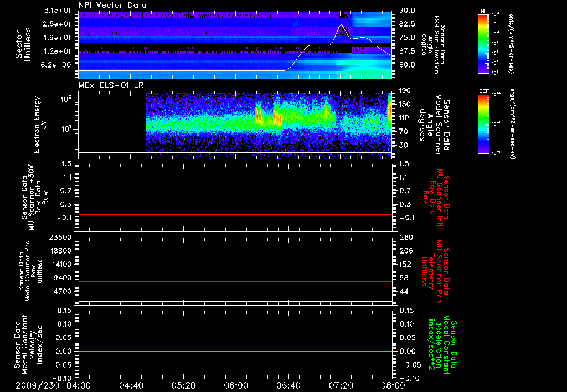Click the MEx ELS-01 LR panel title
This screenshot has height=392, width=567.
coord(111,85)
